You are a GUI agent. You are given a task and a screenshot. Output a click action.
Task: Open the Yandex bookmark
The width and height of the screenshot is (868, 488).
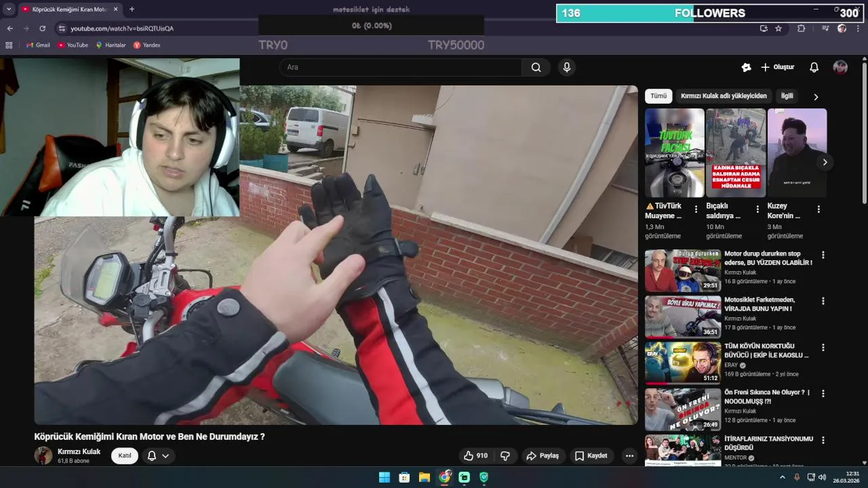146,45
